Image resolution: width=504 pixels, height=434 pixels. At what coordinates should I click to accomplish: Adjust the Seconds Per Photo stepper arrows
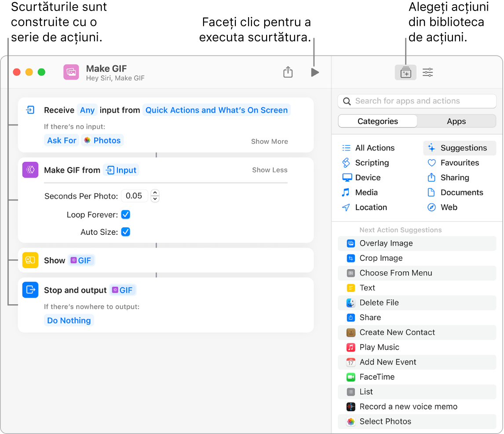[155, 196]
